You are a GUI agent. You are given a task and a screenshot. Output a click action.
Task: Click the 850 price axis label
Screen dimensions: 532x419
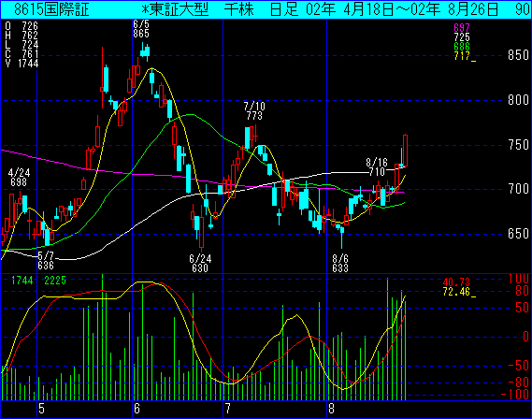[518, 55]
